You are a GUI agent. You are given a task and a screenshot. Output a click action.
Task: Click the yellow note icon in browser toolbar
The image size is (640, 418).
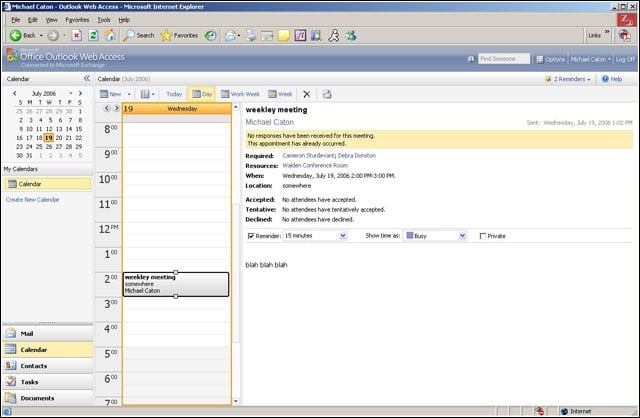(x=284, y=36)
